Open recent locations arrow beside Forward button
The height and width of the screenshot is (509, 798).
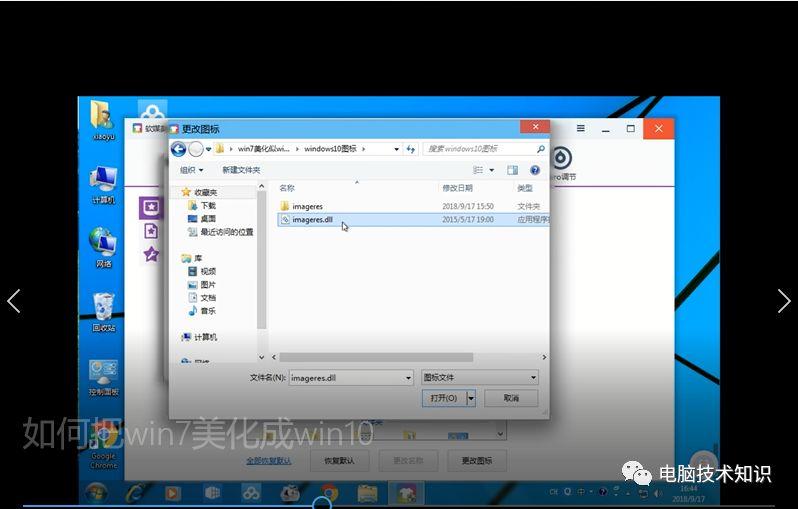pos(209,149)
